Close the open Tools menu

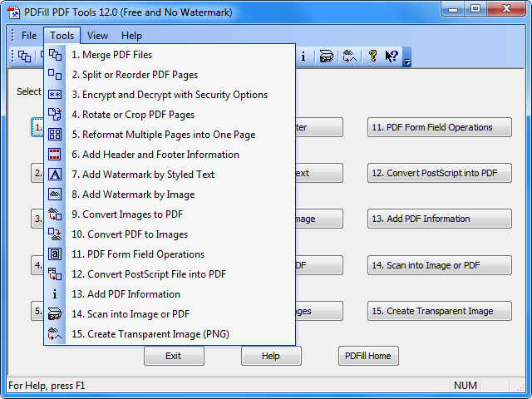tap(62, 36)
